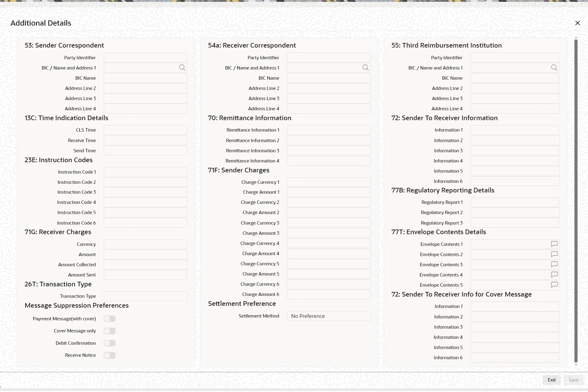
Task: Click the vertical scrollbar on the right
Action: [x=576, y=201]
